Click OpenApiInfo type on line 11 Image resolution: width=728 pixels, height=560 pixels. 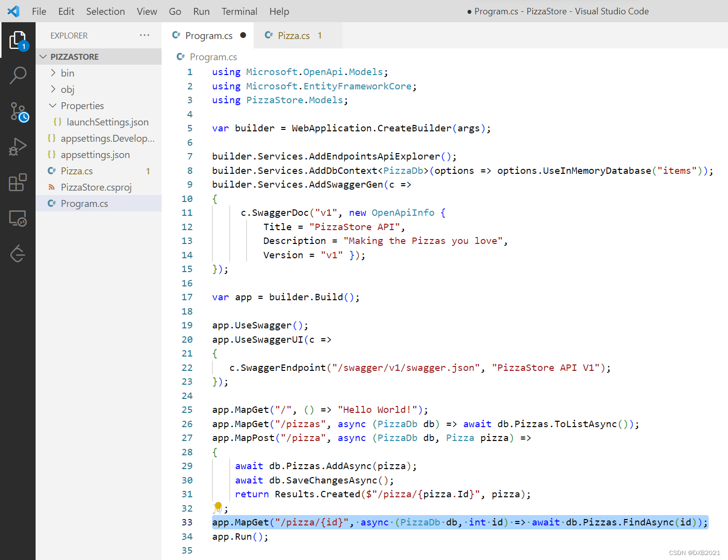[403, 213]
